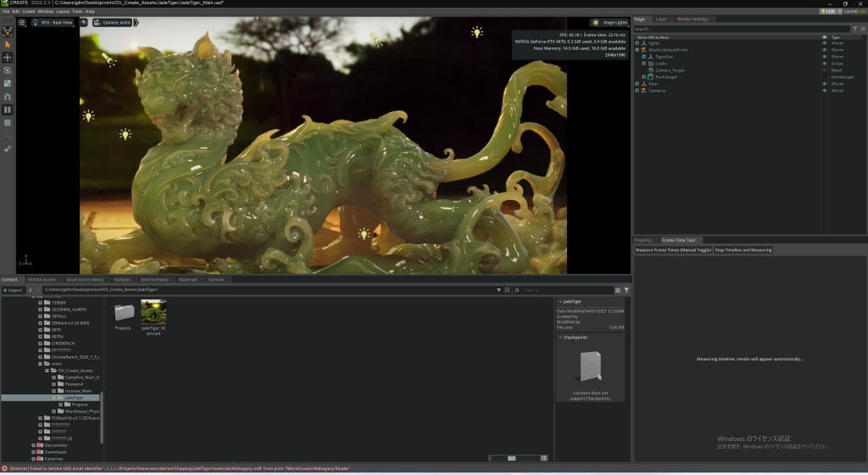This screenshot has height=475, width=868.
Task: Open the Camera_Anim camera selector
Action: click(113, 23)
